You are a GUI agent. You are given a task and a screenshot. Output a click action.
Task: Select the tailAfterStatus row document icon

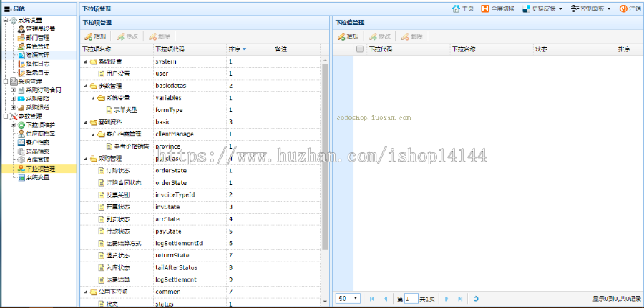click(102, 267)
